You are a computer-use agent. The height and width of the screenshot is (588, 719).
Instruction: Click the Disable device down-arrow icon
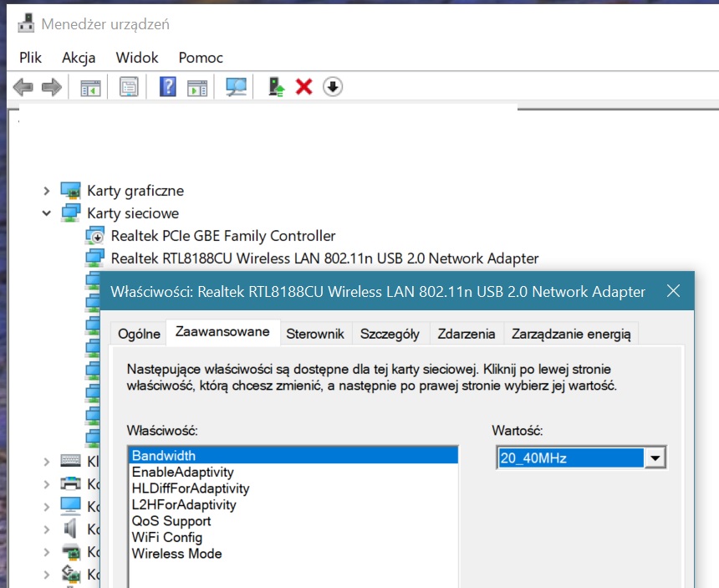tap(333, 87)
